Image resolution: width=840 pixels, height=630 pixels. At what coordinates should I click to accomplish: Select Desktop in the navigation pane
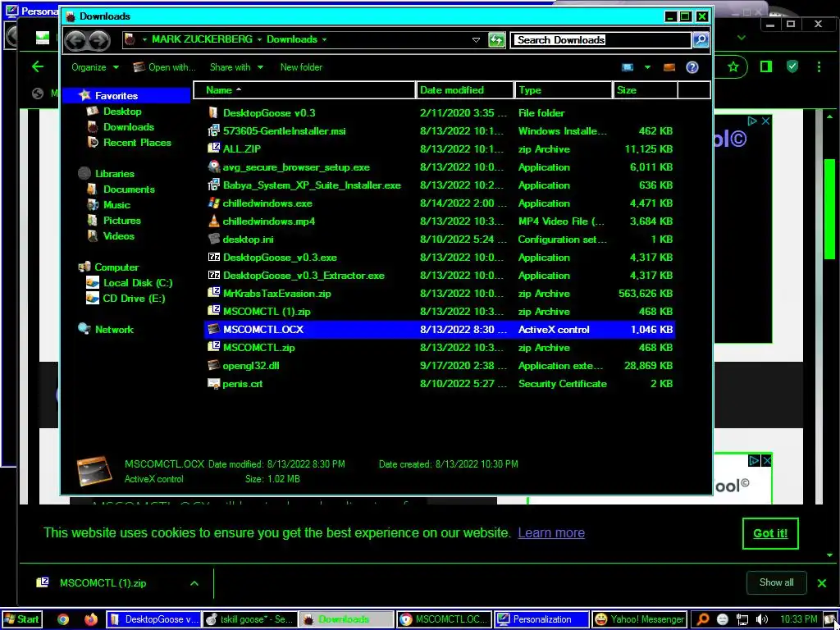(x=122, y=112)
